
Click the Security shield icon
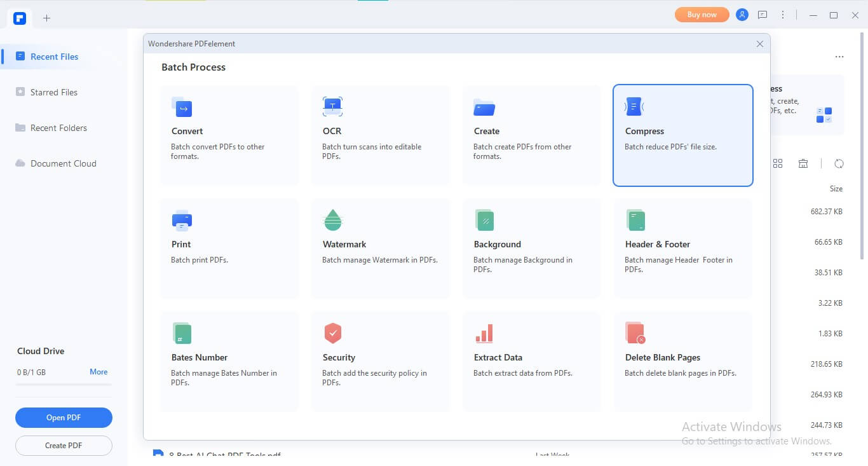click(x=333, y=333)
